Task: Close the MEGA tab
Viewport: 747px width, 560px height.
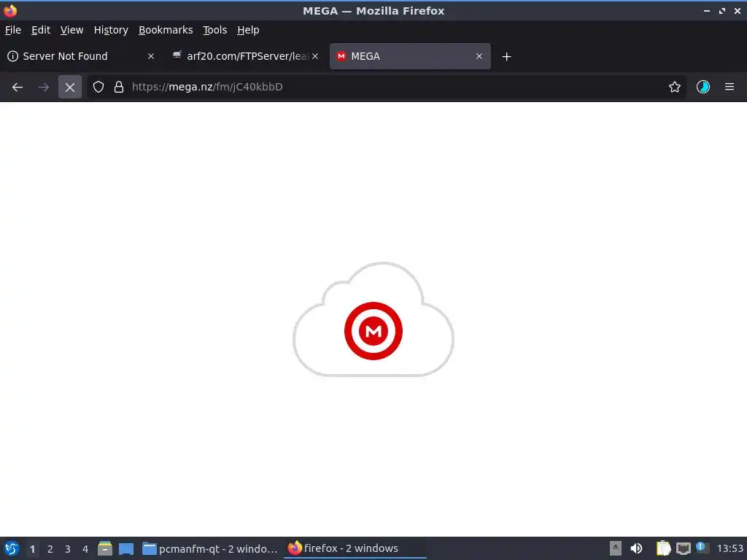Action: pos(479,56)
